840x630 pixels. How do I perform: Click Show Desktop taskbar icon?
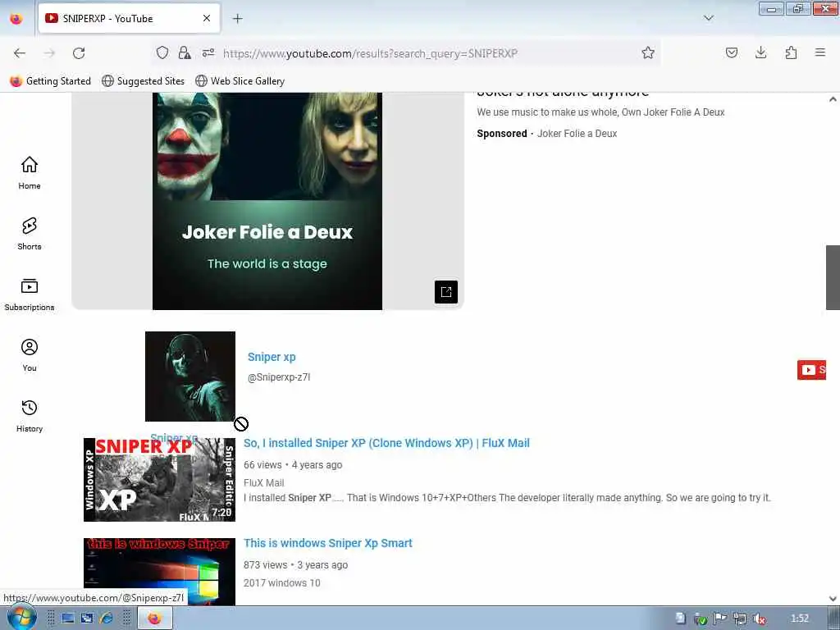point(68,619)
